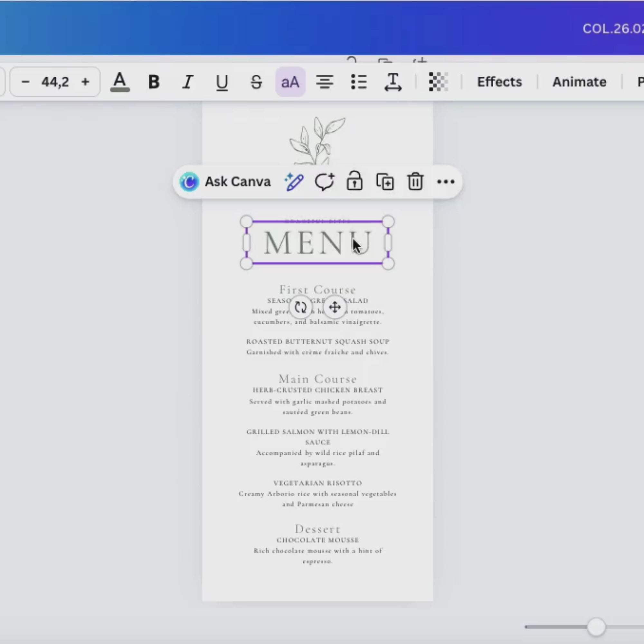Image resolution: width=644 pixels, height=644 pixels.
Task: Click the bottom-right resize handle of MENU box
Action: pos(388,264)
